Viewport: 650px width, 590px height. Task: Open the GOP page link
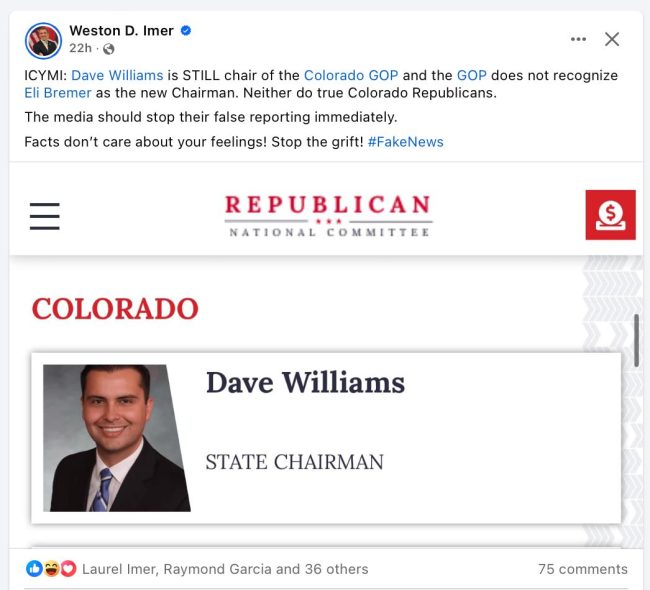click(471, 75)
